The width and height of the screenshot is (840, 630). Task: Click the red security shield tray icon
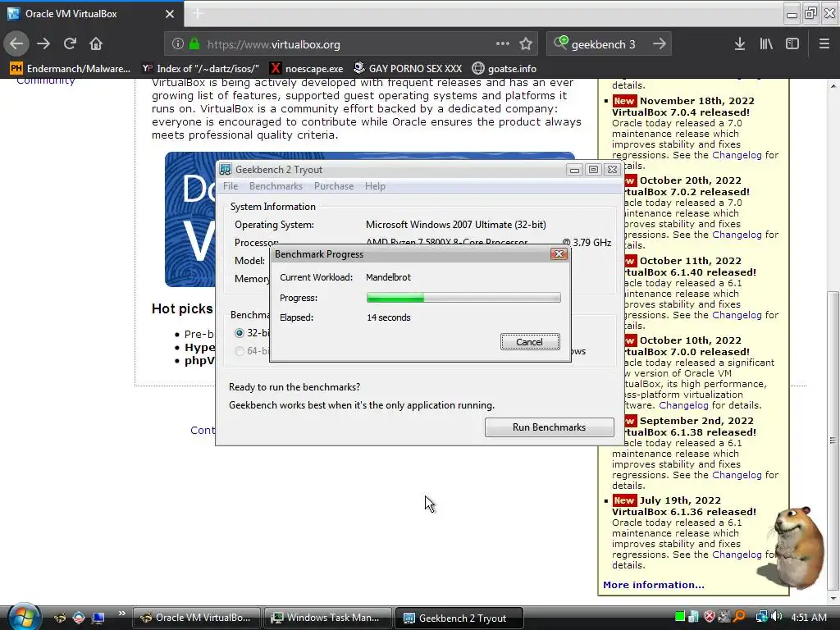[x=710, y=617]
